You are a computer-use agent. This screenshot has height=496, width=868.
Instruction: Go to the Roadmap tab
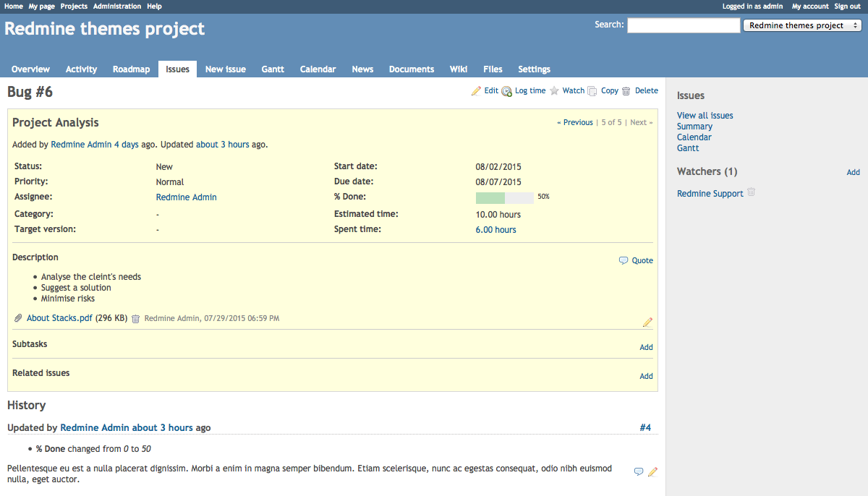point(131,69)
